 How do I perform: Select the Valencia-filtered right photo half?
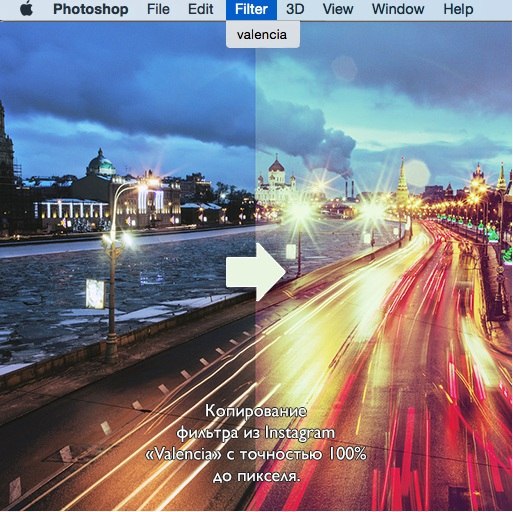coord(384,266)
